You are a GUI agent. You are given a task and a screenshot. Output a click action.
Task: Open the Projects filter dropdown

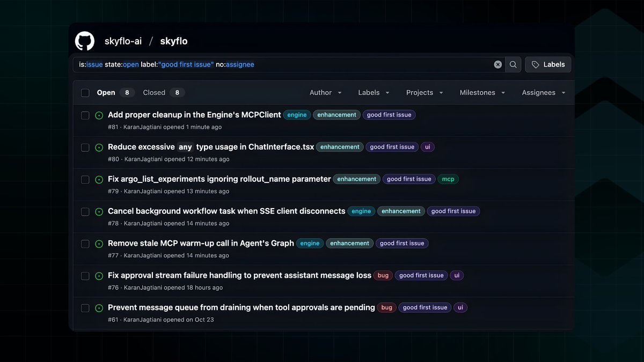point(425,93)
